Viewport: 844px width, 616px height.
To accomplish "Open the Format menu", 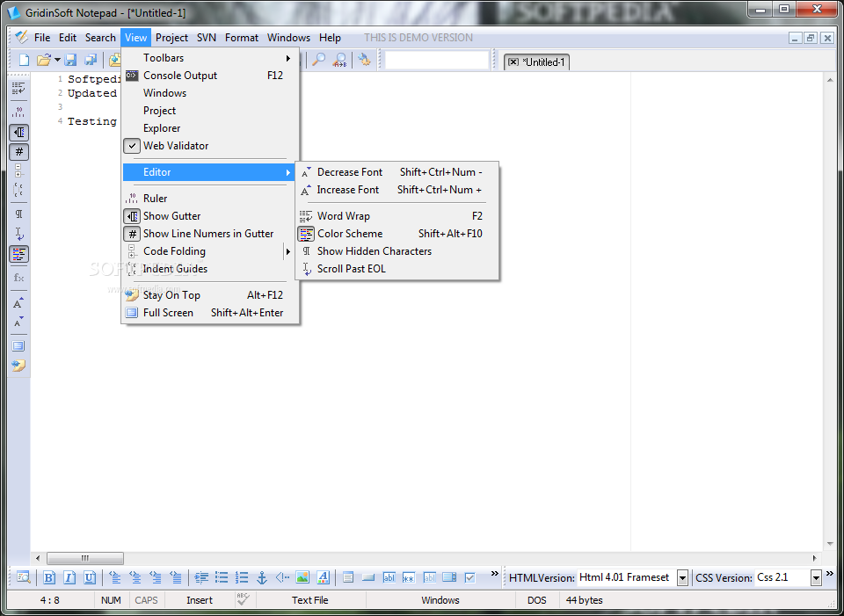I will (x=242, y=38).
